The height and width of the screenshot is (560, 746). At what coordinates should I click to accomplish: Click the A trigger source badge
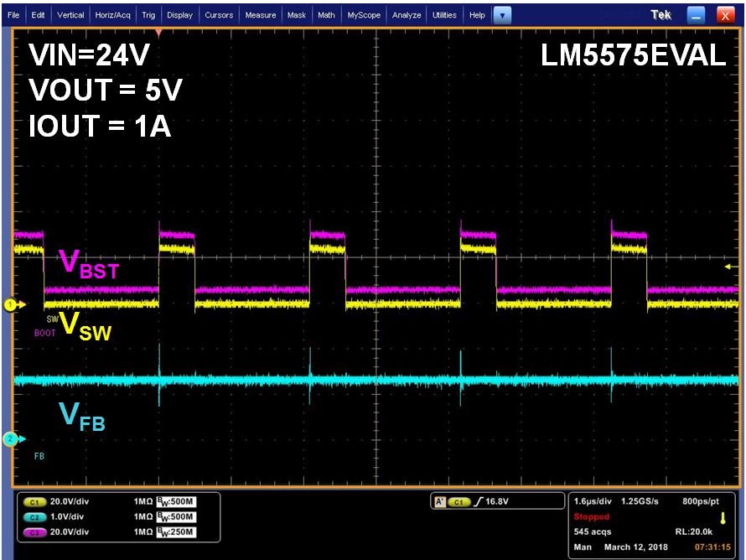coord(440,501)
